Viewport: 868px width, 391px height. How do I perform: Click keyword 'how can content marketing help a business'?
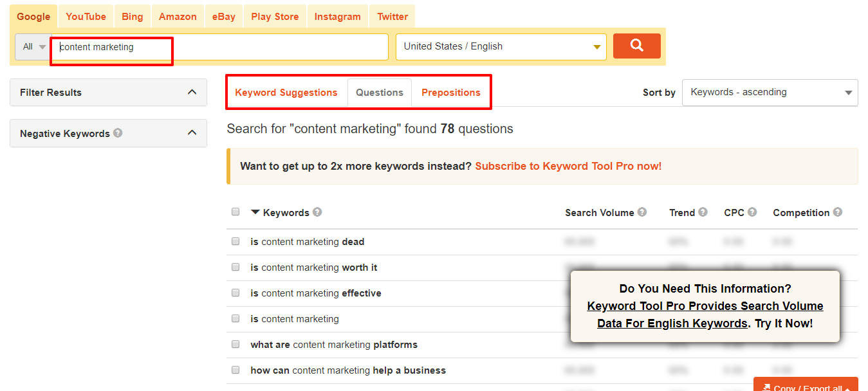pyautogui.click(x=348, y=370)
